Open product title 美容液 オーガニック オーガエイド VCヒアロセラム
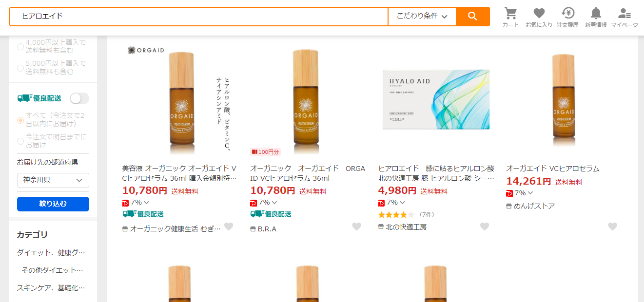Viewport: 644px width, 302px height. (179, 173)
